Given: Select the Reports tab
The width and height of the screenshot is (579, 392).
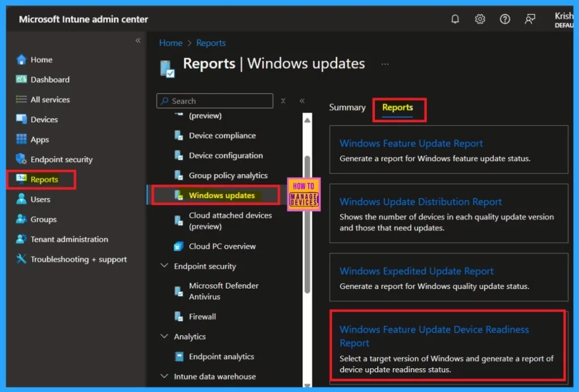Looking at the screenshot, I should [397, 107].
